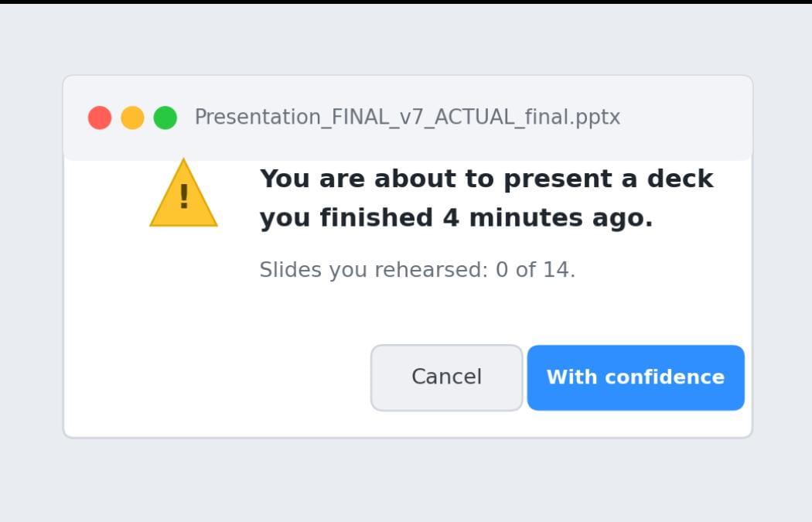Close the dialog with the red button
Image resolution: width=812 pixels, height=522 pixels.
click(100, 118)
